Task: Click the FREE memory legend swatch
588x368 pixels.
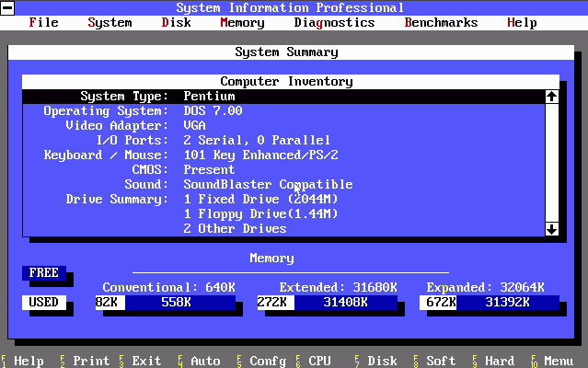Action: 43,272
